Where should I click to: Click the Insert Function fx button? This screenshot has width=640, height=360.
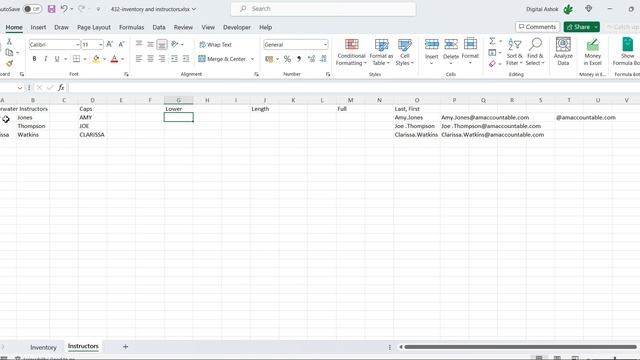61,87
